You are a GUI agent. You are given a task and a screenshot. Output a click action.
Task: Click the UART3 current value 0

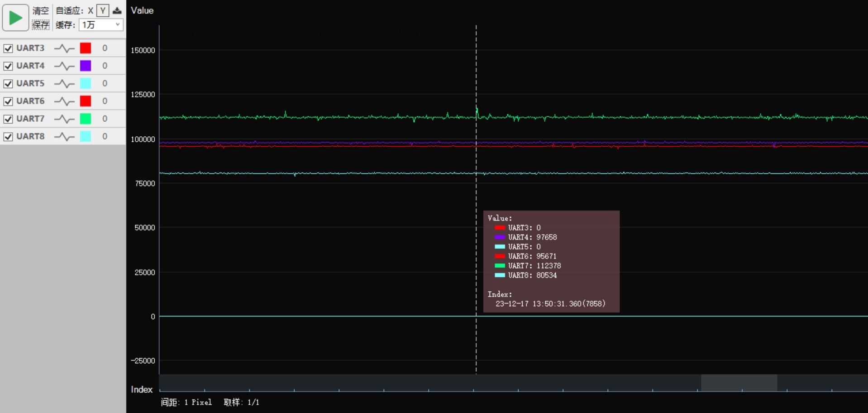tap(105, 48)
